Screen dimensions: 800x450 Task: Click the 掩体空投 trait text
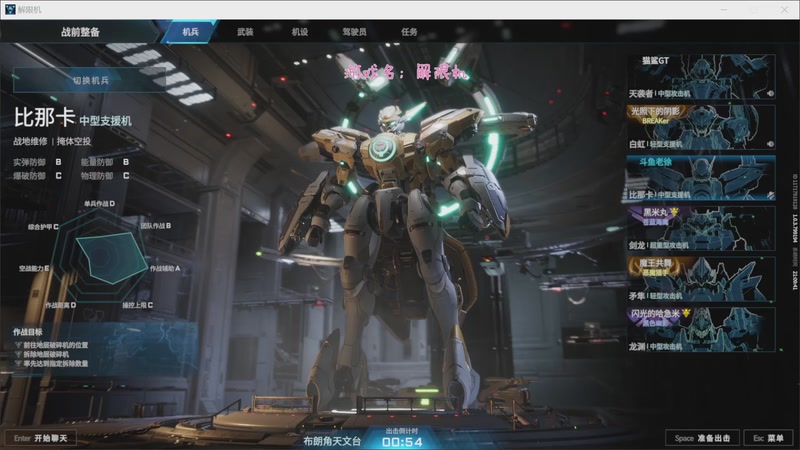click(x=74, y=141)
